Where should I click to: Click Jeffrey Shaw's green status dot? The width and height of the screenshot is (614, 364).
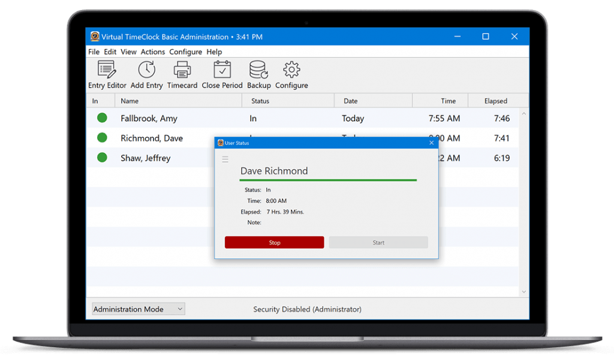point(102,158)
